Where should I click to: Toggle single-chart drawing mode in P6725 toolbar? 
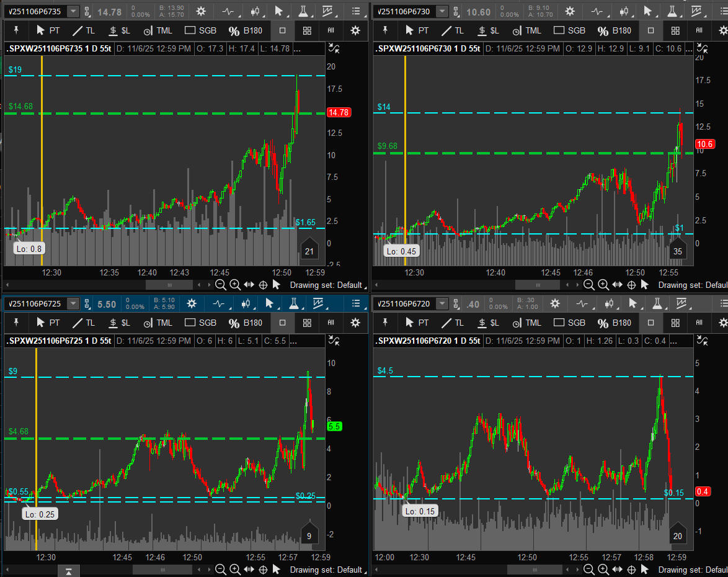(x=283, y=323)
